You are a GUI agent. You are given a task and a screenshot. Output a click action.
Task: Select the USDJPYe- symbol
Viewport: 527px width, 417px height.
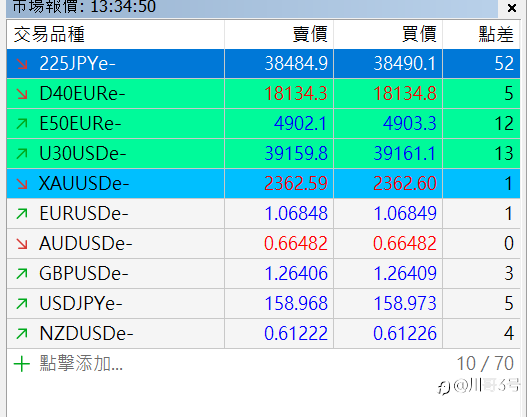click(x=81, y=303)
